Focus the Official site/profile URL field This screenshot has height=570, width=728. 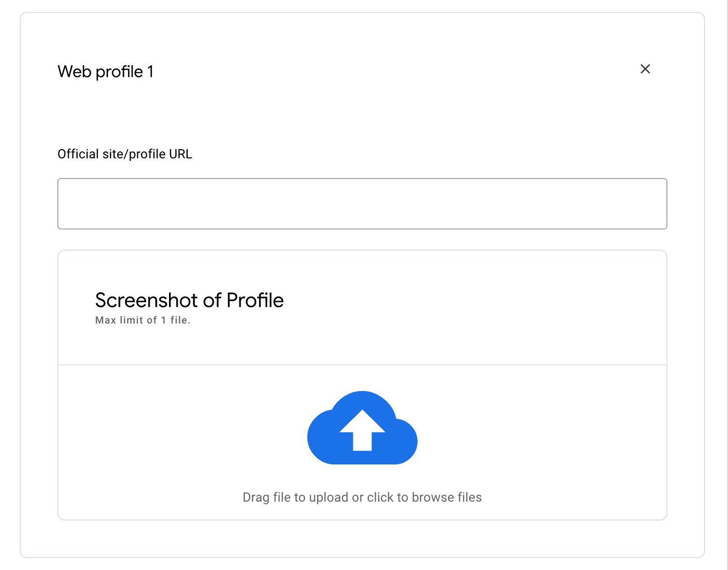coord(362,204)
